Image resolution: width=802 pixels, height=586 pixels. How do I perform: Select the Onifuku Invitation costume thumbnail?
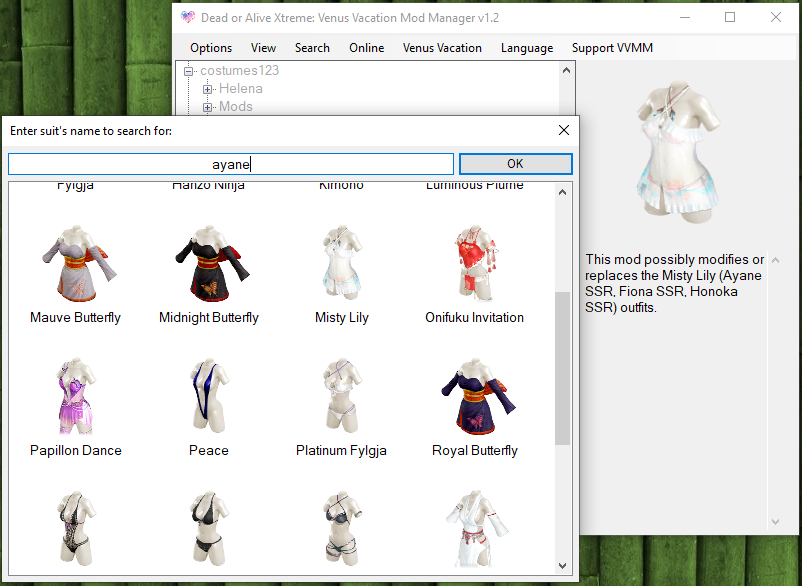click(x=475, y=263)
